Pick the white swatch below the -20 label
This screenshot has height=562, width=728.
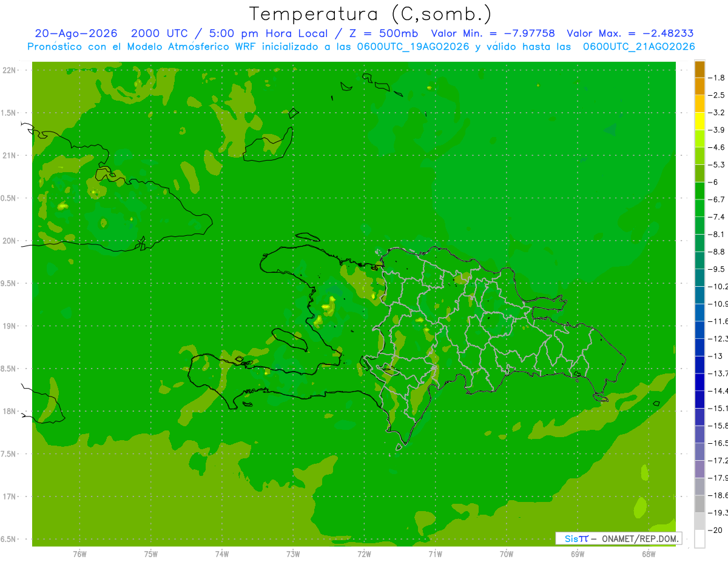pos(699,539)
